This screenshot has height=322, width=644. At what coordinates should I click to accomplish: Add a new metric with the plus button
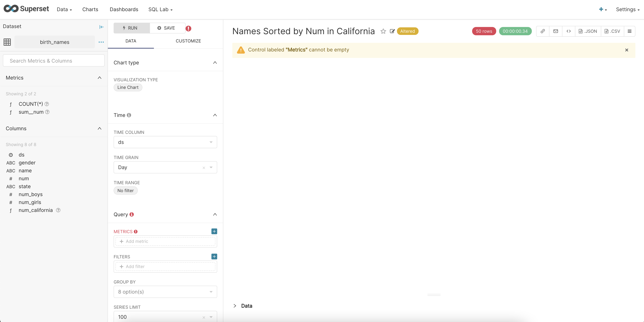coord(214,231)
